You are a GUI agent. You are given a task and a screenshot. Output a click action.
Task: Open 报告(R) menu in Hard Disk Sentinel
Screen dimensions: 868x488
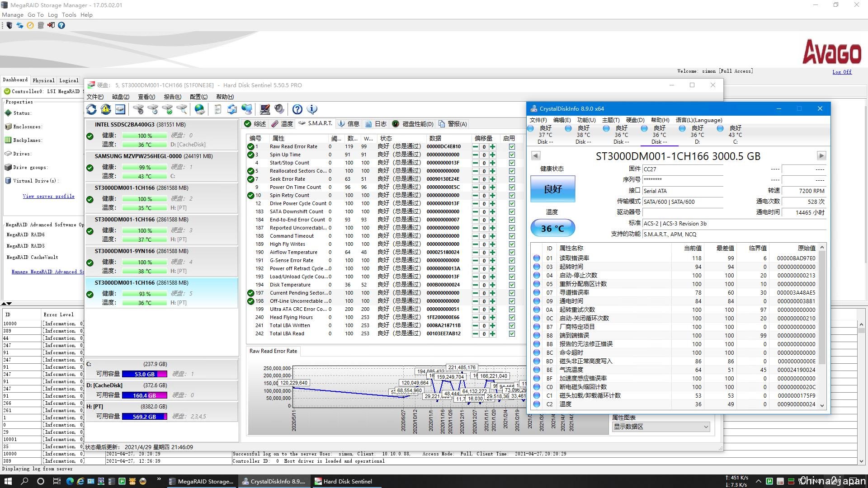172,97
